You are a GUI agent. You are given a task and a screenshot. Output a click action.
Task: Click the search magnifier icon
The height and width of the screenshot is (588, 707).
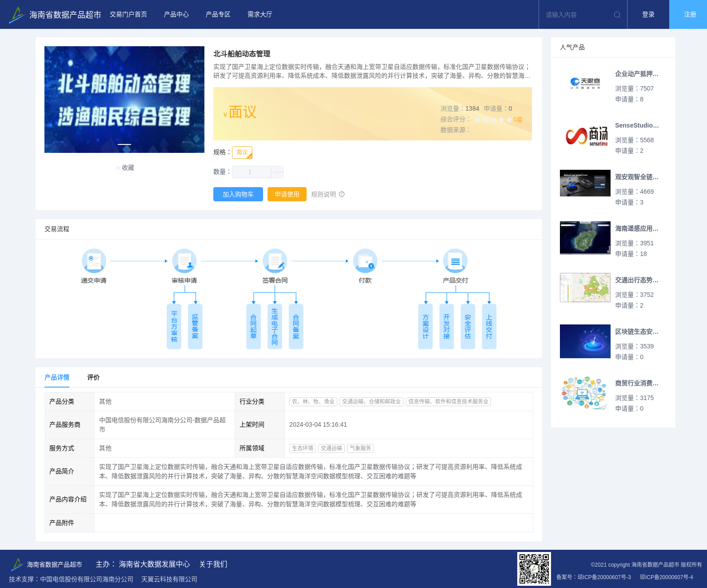coord(617,15)
